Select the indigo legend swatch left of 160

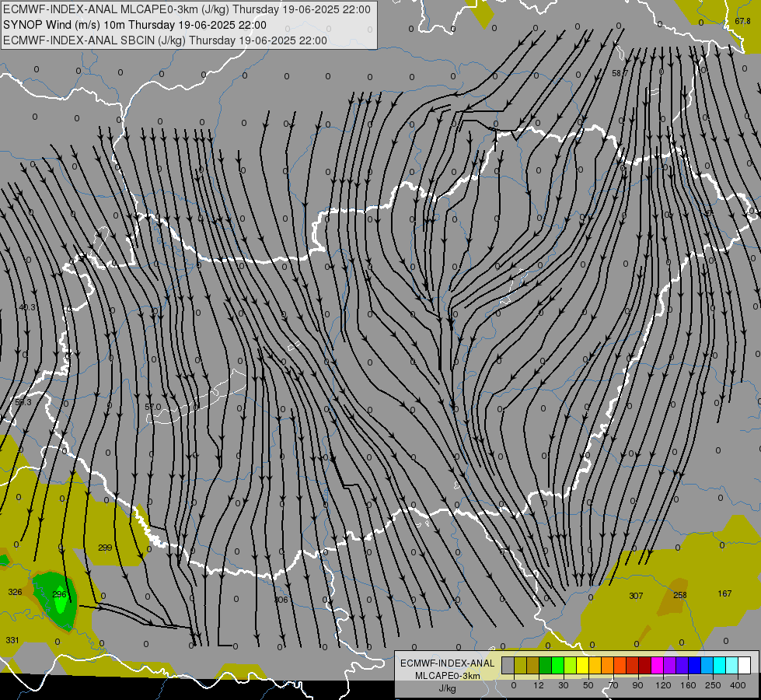coord(682,665)
